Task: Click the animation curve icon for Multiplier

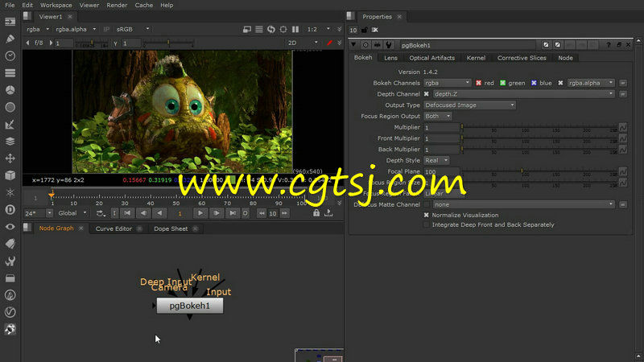Action: [623, 127]
